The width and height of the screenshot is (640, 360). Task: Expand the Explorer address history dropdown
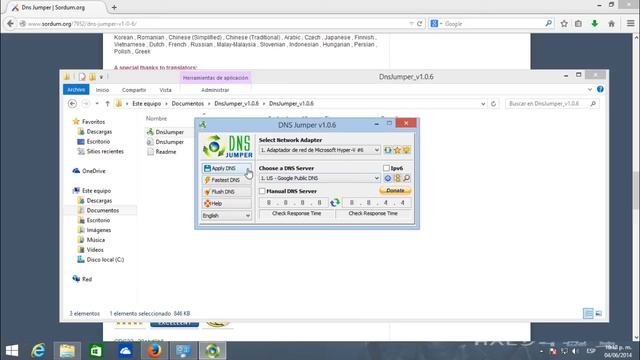point(483,104)
